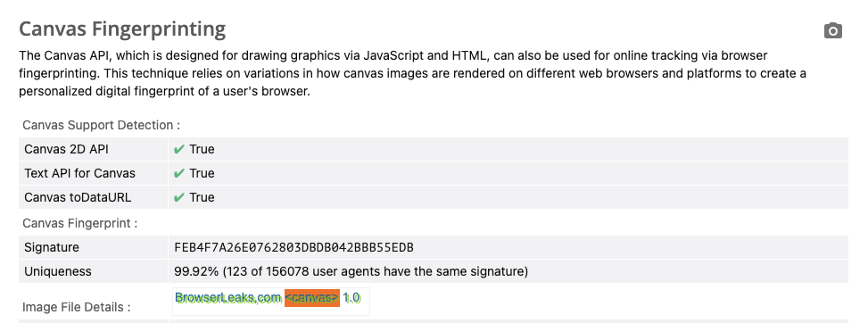Click the orange canvas rectangle in preview
This screenshot has height=323, width=868.
click(312, 298)
